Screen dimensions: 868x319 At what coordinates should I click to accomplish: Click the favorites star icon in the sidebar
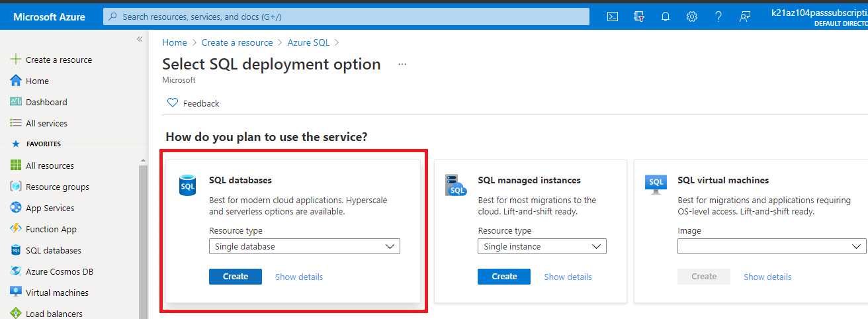coord(16,144)
